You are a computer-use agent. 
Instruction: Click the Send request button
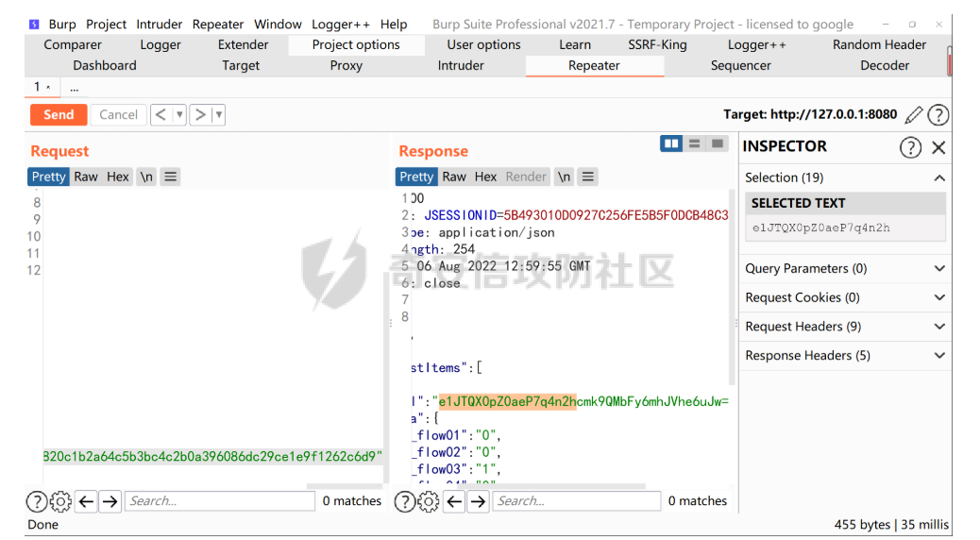pos(59,115)
